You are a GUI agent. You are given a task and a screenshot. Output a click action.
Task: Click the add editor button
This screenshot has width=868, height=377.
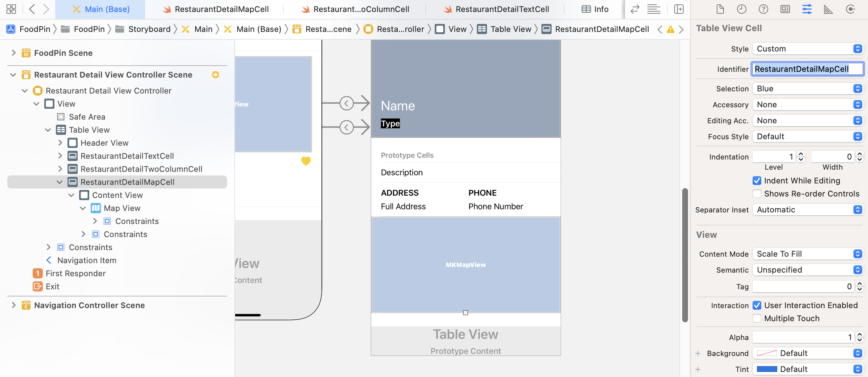679,9
